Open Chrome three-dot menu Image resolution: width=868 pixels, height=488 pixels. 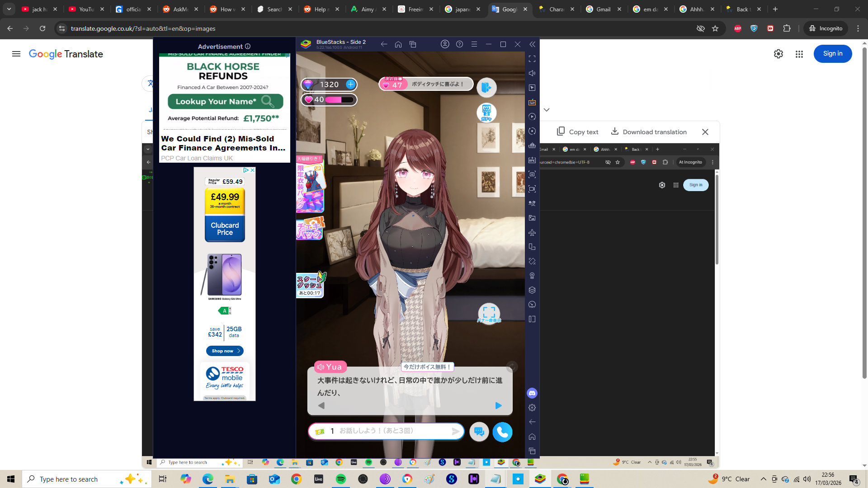click(858, 28)
